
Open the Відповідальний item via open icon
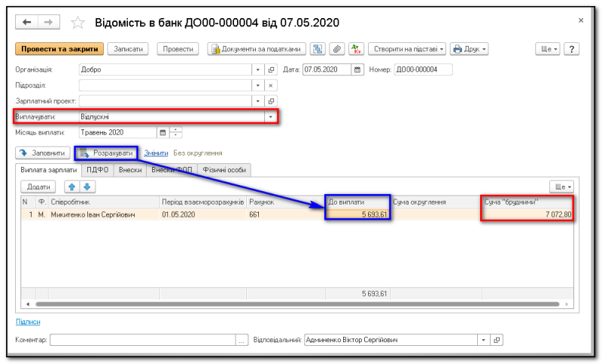pos(497,340)
